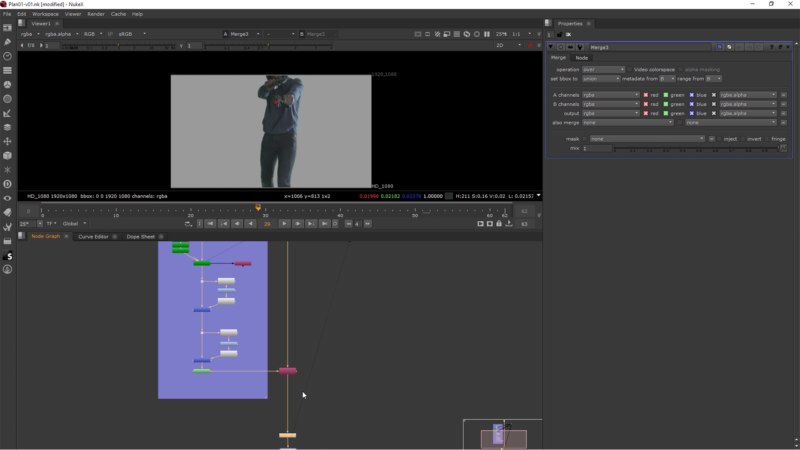Toggle the Video colorspace checkbox
This screenshot has height=450, width=800.
point(630,69)
